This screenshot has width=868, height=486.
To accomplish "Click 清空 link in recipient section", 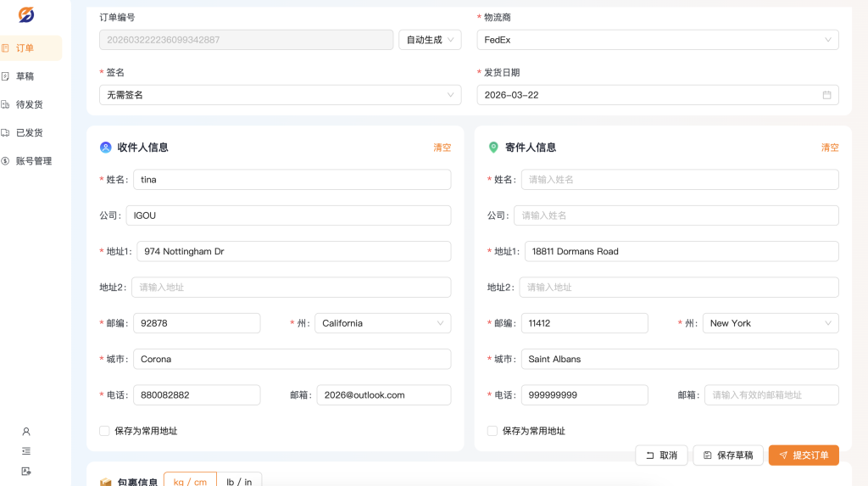I will pyautogui.click(x=442, y=148).
